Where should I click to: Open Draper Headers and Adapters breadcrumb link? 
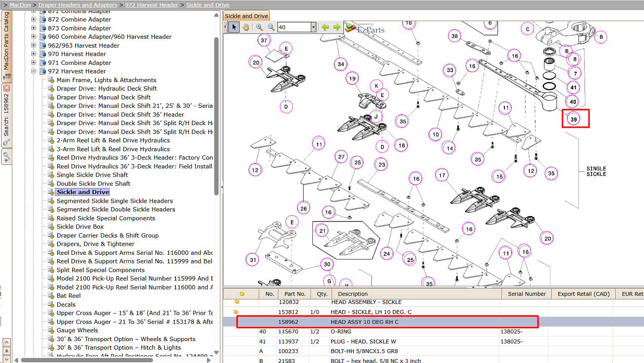pyautogui.click(x=78, y=5)
